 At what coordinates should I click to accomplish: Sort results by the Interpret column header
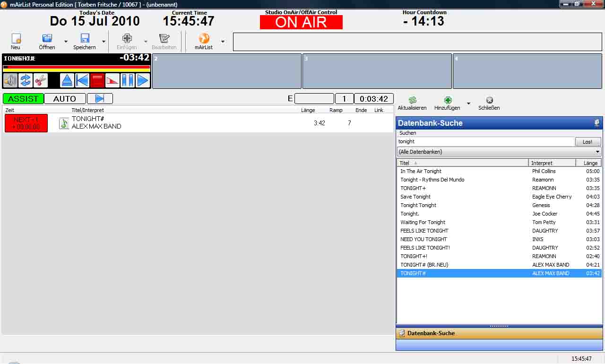pyautogui.click(x=552, y=163)
